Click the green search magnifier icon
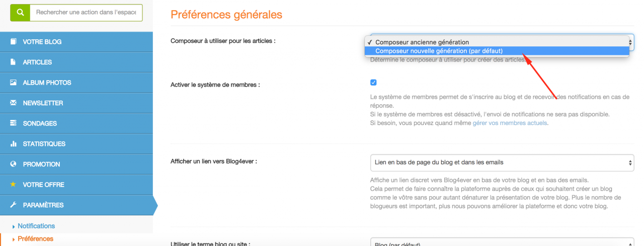The width and height of the screenshot is (644, 246). 20,12
